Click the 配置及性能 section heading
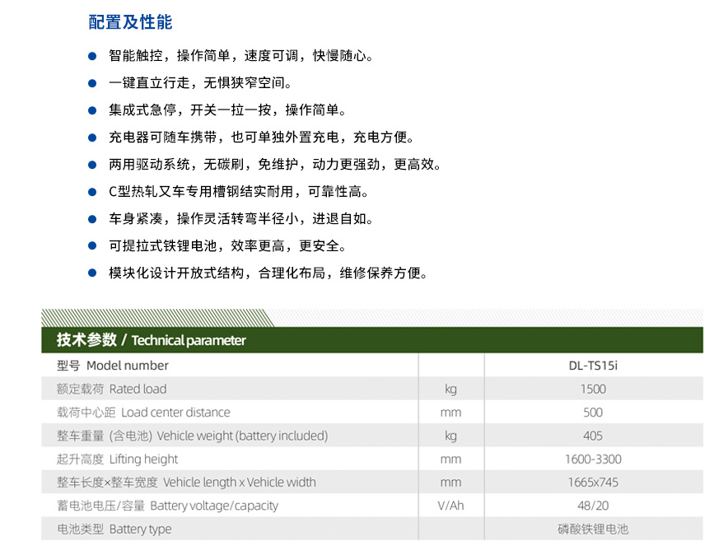728x560 pixels. click(130, 22)
